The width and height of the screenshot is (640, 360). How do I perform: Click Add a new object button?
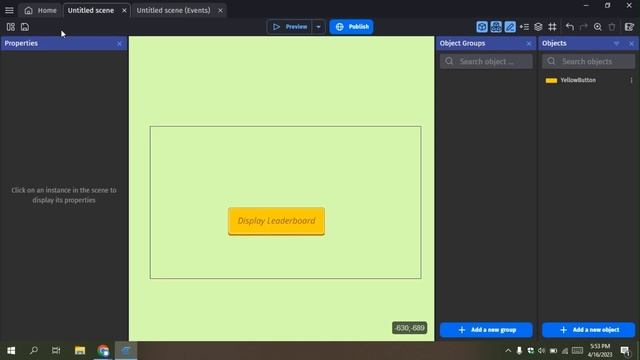588,330
